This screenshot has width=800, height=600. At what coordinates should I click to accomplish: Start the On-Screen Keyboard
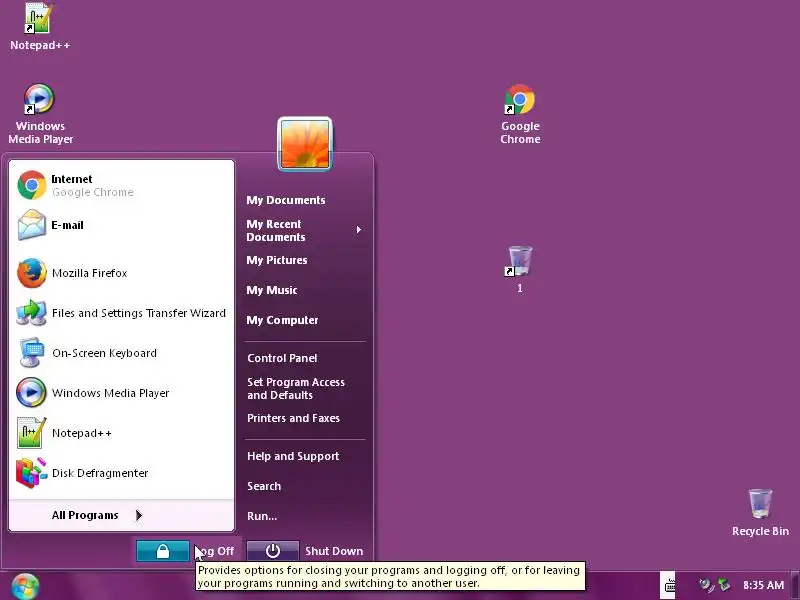[121, 353]
